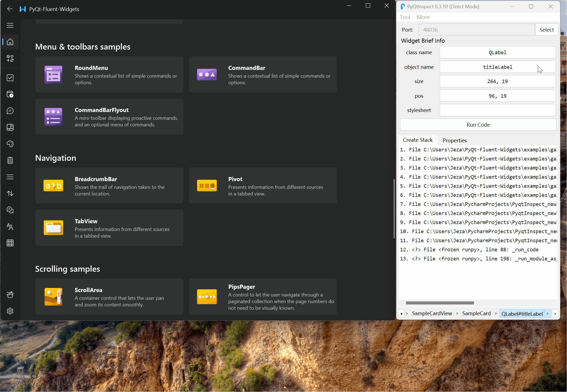The width and height of the screenshot is (567, 392).
Task: Open the Home page in the gallery sidebar
Action: point(10,42)
